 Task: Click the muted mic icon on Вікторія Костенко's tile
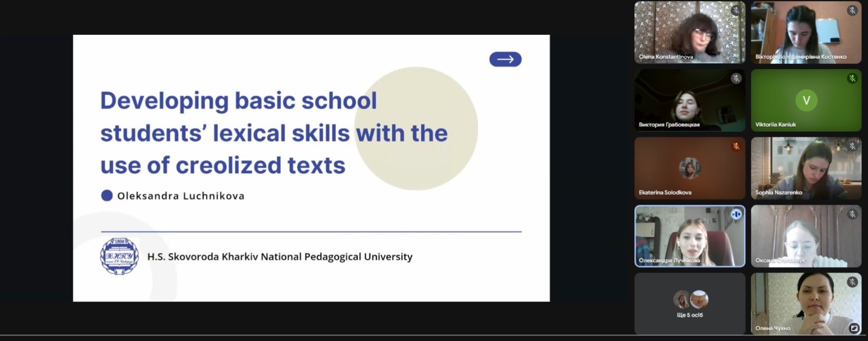(x=852, y=11)
